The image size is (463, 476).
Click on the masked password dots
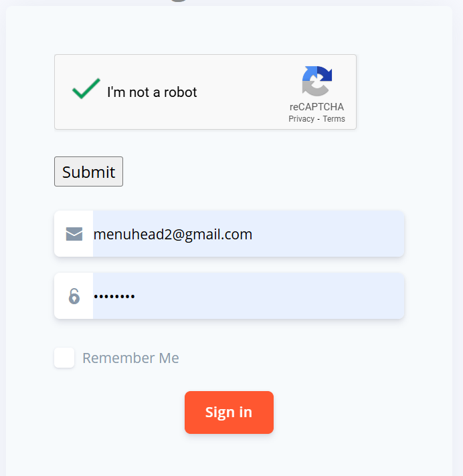point(114,296)
